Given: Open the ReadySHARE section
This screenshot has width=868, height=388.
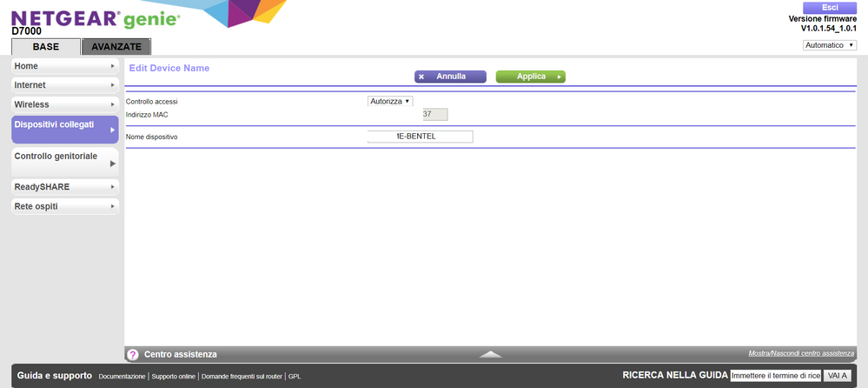Looking at the screenshot, I should click(x=64, y=187).
